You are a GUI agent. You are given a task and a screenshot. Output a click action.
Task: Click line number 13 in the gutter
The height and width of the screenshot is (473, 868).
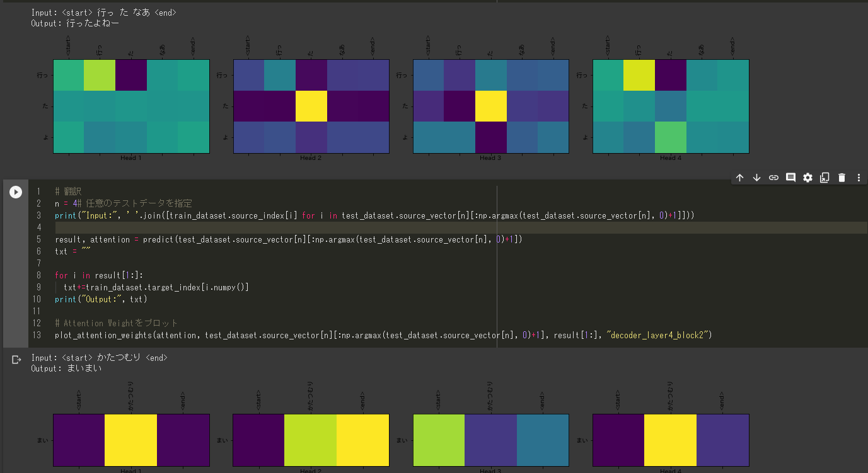[37, 335]
